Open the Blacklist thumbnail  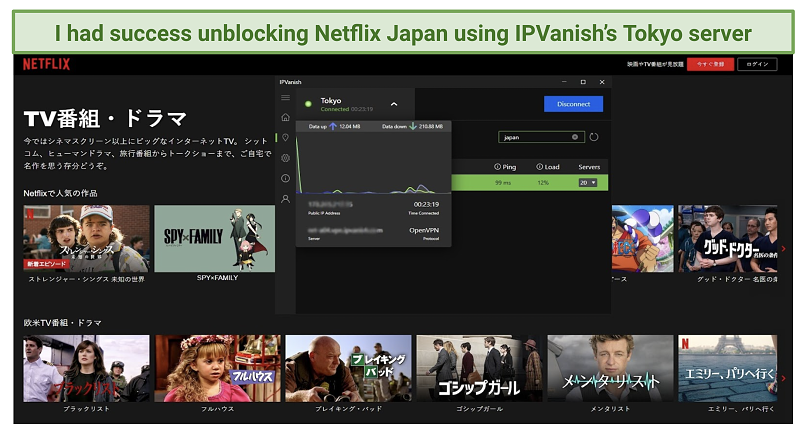(86, 368)
